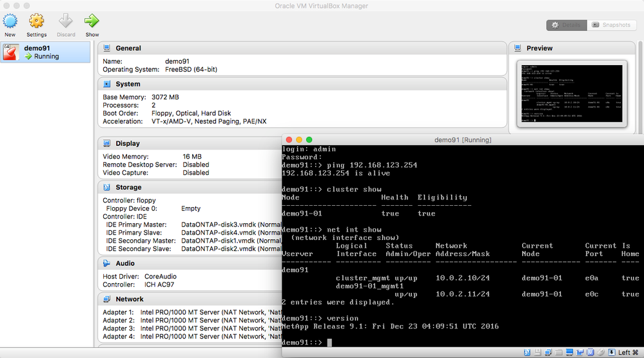This screenshot has width=644, height=358.
Task: Open the General section header
Action: [x=128, y=48]
